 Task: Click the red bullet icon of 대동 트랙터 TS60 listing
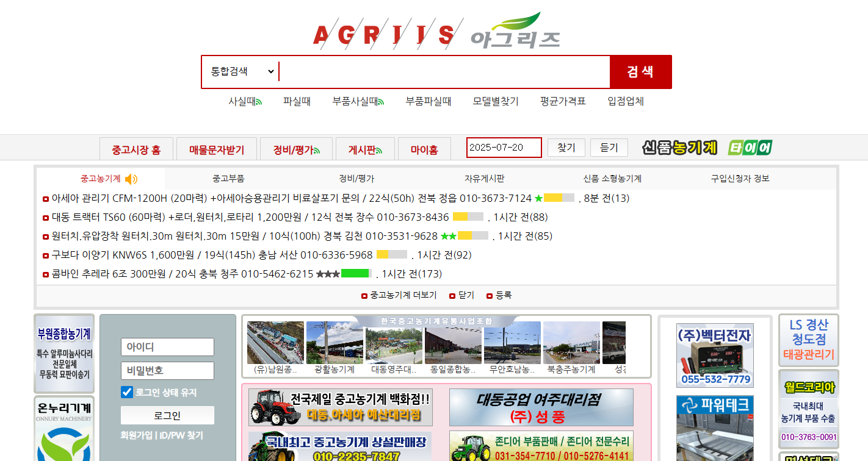pos(46,218)
